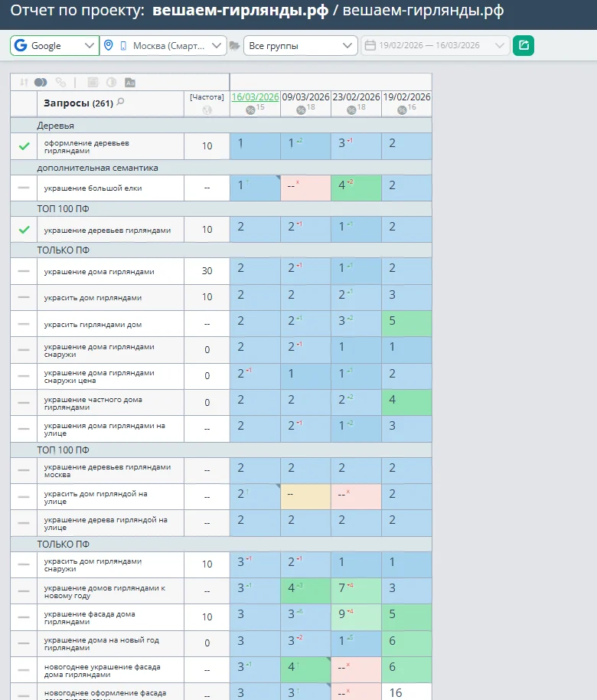Click the link chain icon in table toolbar
The height and width of the screenshot is (700, 597).
tap(60, 82)
